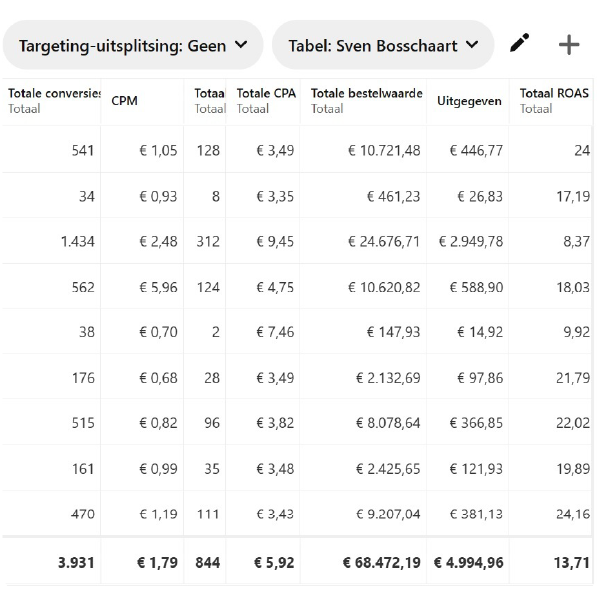The image size is (600, 600).
Task: Click Uitgegeven column header
Action: pos(469,101)
